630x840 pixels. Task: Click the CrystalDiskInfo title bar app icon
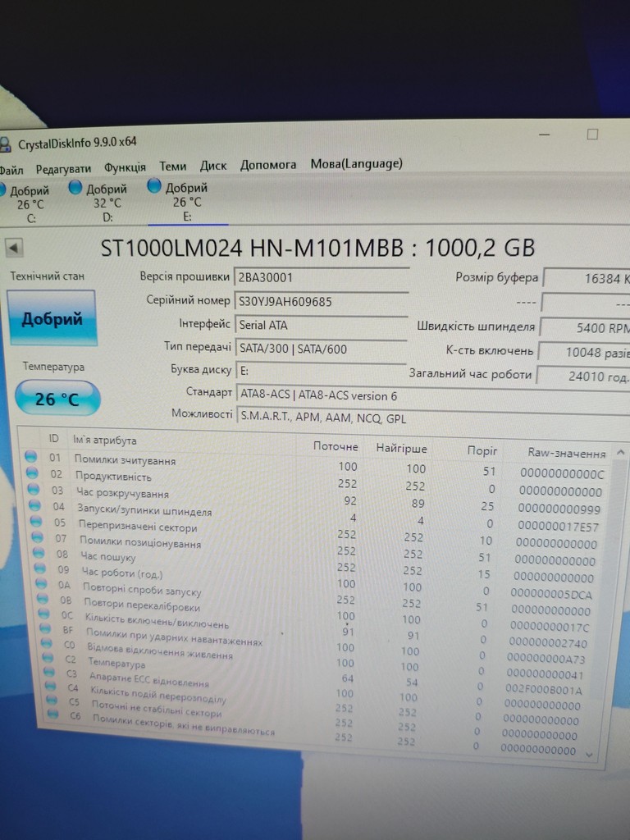[5, 144]
